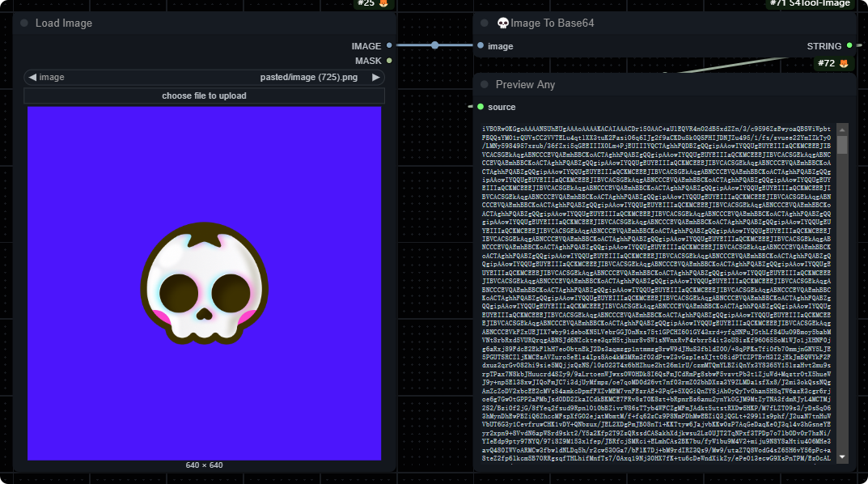Collapse the Load Image node via its dot
Image resolution: width=868 pixels, height=484 pixels.
[x=24, y=23]
